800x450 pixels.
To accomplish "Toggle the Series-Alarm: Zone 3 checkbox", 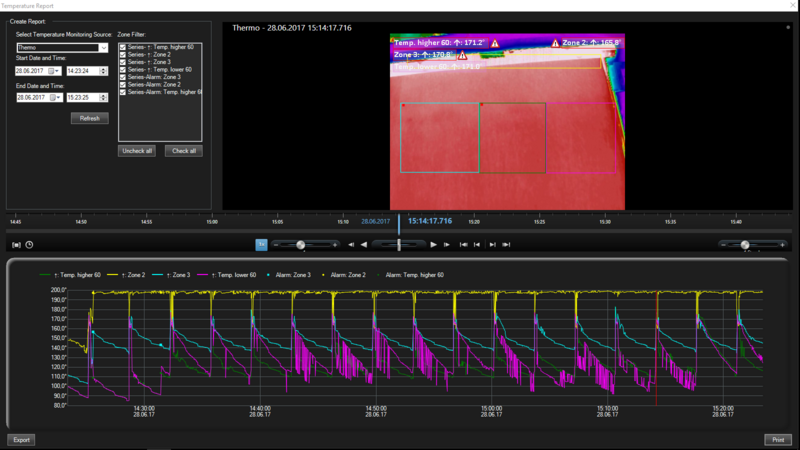I will pyautogui.click(x=122, y=77).
